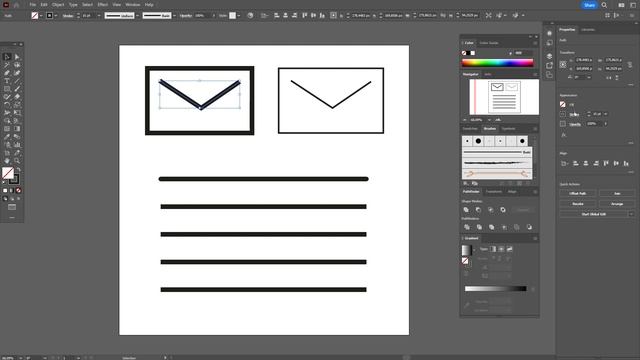
Task: Open the Asset Export dock icon
Action: (x=549, y=65)
